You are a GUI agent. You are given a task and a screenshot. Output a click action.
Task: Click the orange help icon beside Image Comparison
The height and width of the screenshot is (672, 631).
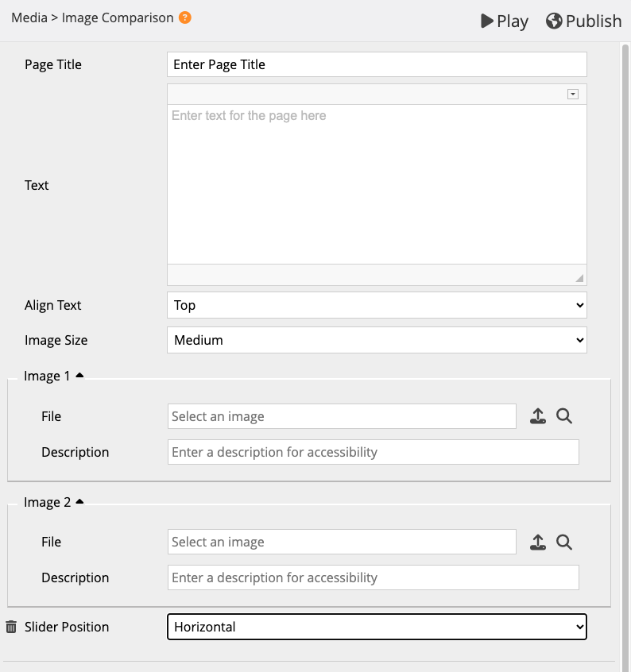pos(185,17)
